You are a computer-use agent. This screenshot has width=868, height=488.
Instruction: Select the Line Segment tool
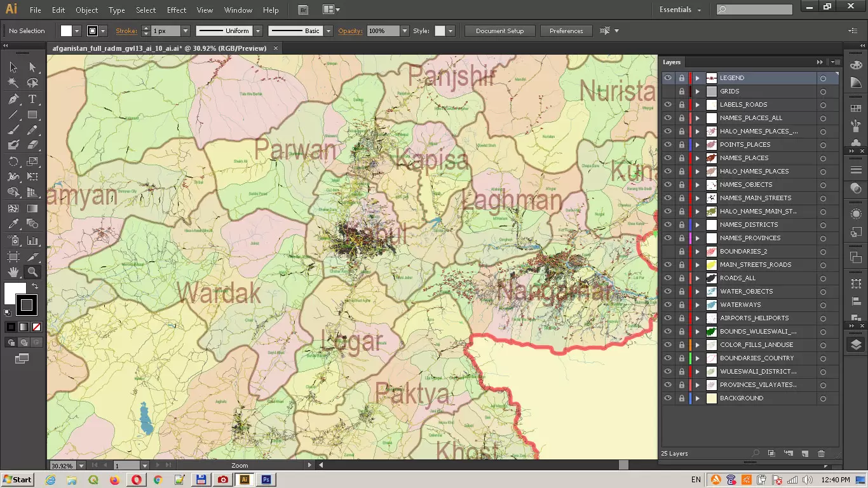pyautogui.click(x=13, y=115)
